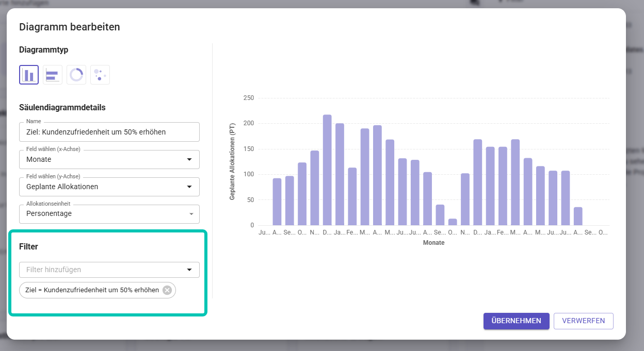Select the horizontal bar chart type icon
The height and width of the screenshot is (351, 644).
(x=53, y=75)
